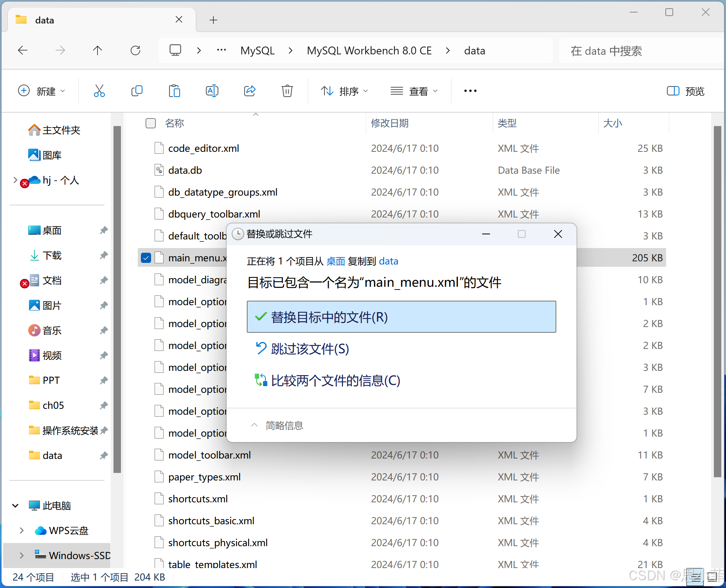Select the paper_types.xml file
Image resolution: width=726 pixels, height=588 pixels.
[402, 477]
